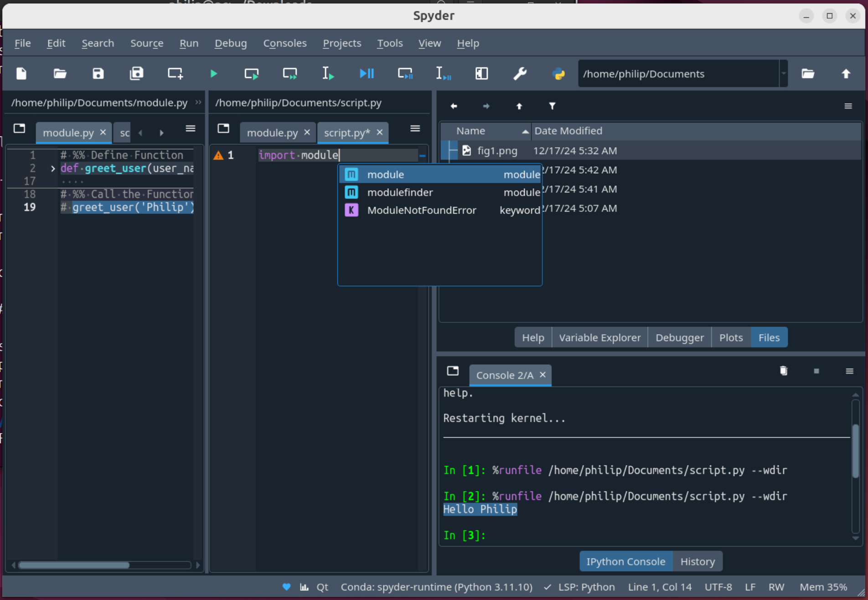Run the file with green play button
Viewport: 868px width, 600px height.
point(213,73)
